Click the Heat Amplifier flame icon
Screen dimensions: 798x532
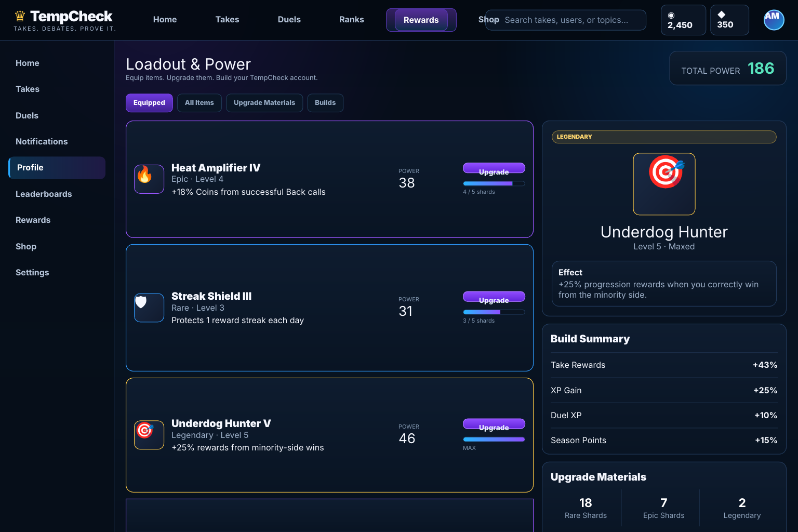click(149, 179)
